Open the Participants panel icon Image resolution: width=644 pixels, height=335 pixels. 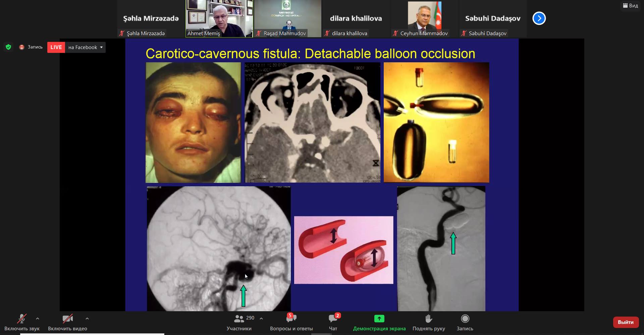coord(239,319)
